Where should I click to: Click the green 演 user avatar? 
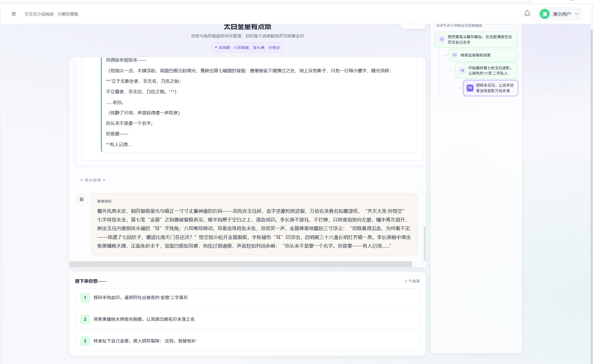pyautogui.click(x=544, y=14)
